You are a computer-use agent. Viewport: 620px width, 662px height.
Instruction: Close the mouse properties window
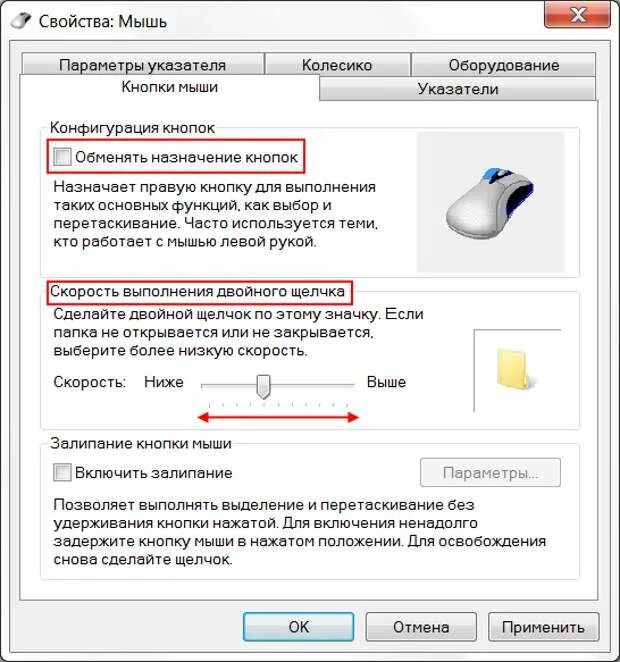click(577, 16)
